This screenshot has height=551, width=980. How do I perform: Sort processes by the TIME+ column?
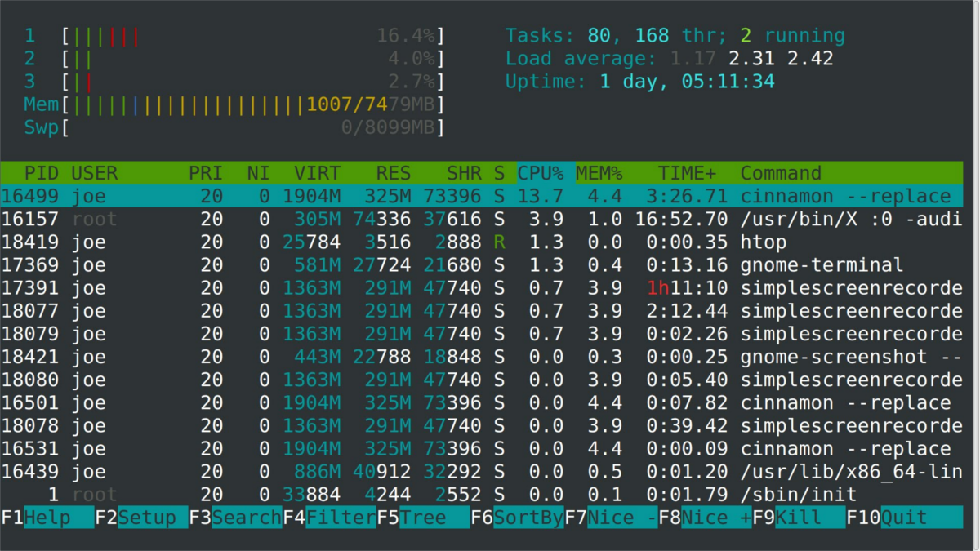pyautogui.click(x=686, y=173)
